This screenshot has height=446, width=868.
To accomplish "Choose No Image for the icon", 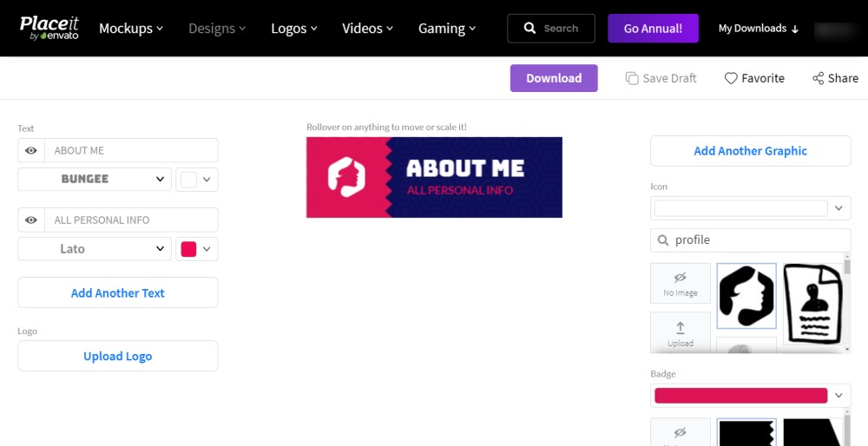I will click(681, 284).
